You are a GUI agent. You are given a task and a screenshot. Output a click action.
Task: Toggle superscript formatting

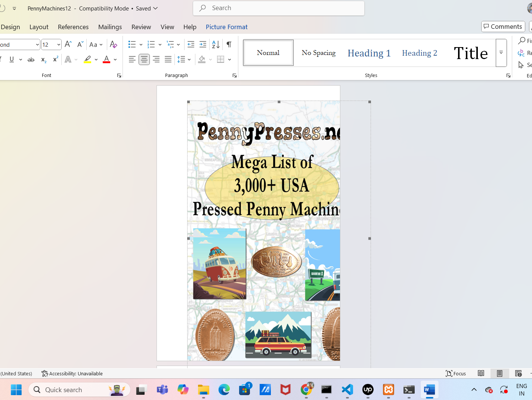(56, 59)
